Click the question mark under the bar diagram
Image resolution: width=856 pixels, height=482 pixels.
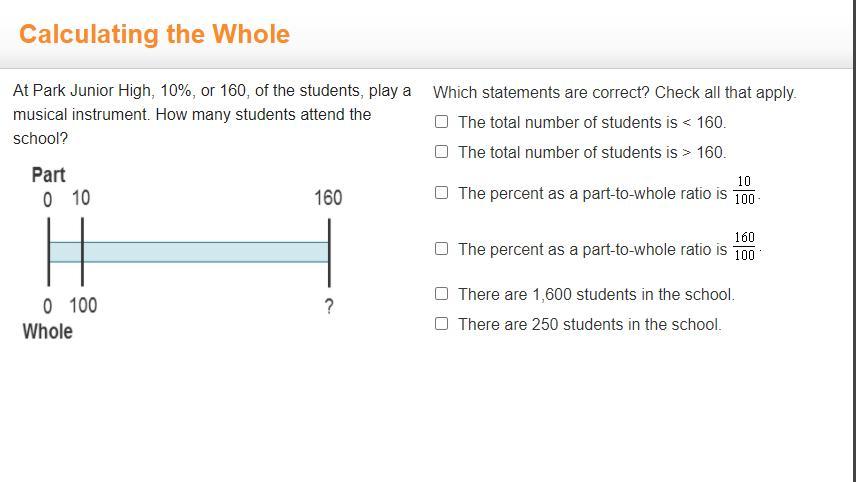click(329, 306)
